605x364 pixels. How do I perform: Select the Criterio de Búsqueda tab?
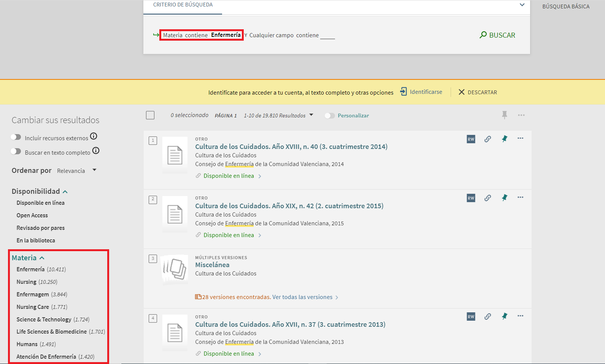(x=183, y=5)
